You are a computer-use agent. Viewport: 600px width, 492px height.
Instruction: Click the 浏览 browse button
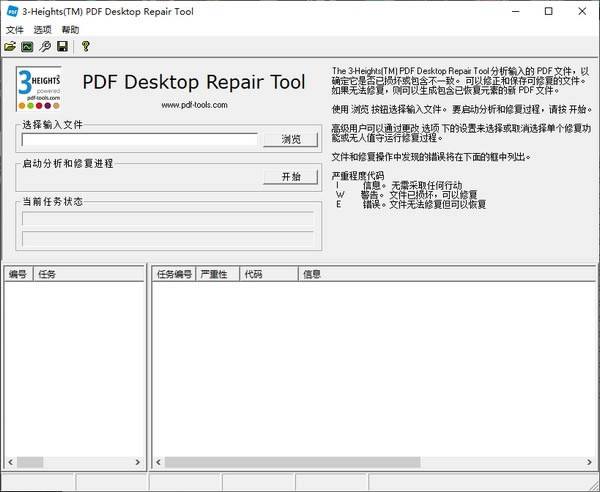291,140
